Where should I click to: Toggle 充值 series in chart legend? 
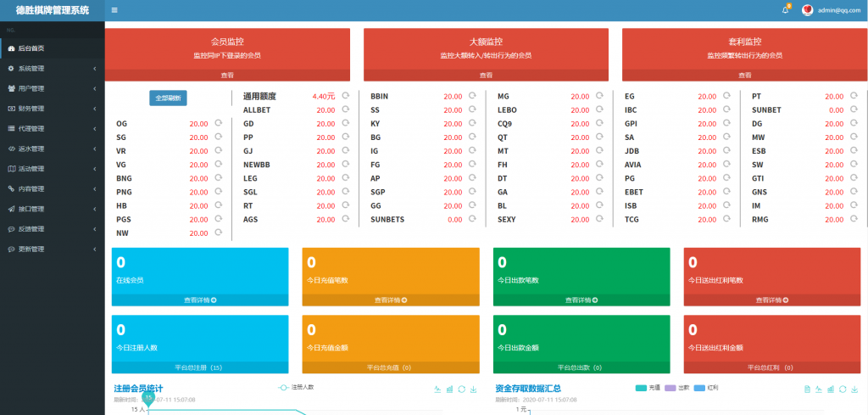click(x=648, y=387)
